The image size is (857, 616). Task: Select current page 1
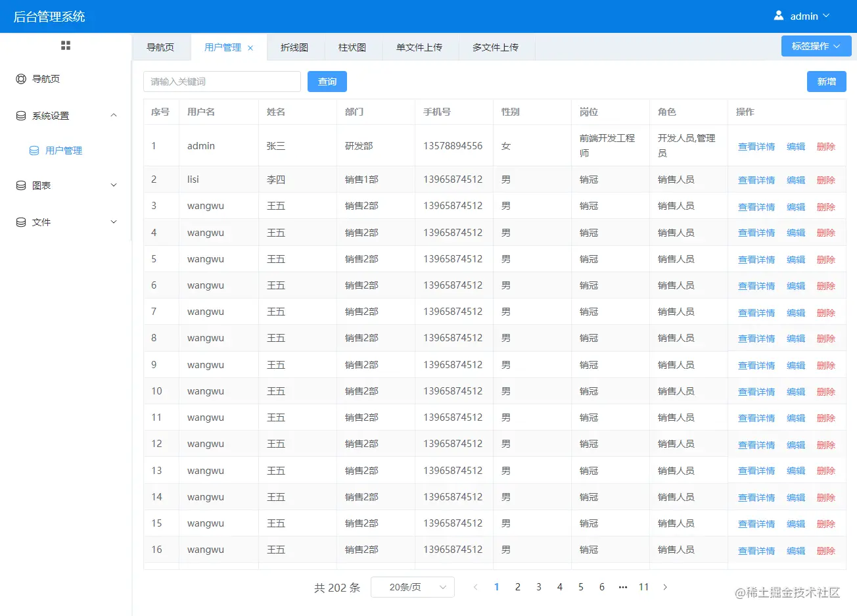point(497,587)
